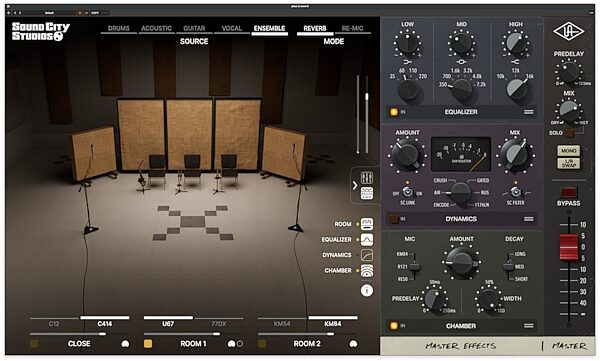The width and height of the screenshot is (600, 361).
Task: Select the VOCAL source tab
Action: point(232,28)
